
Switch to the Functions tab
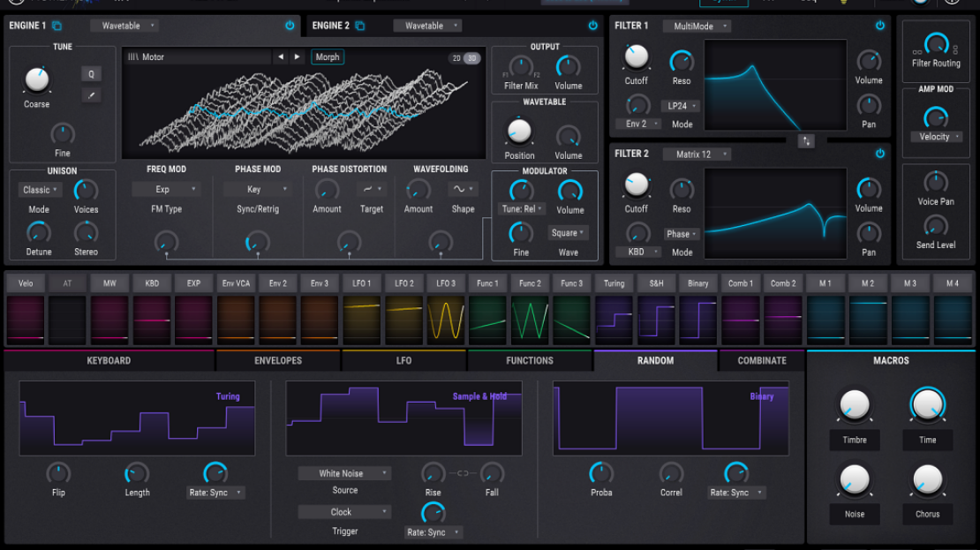(530, 360)
